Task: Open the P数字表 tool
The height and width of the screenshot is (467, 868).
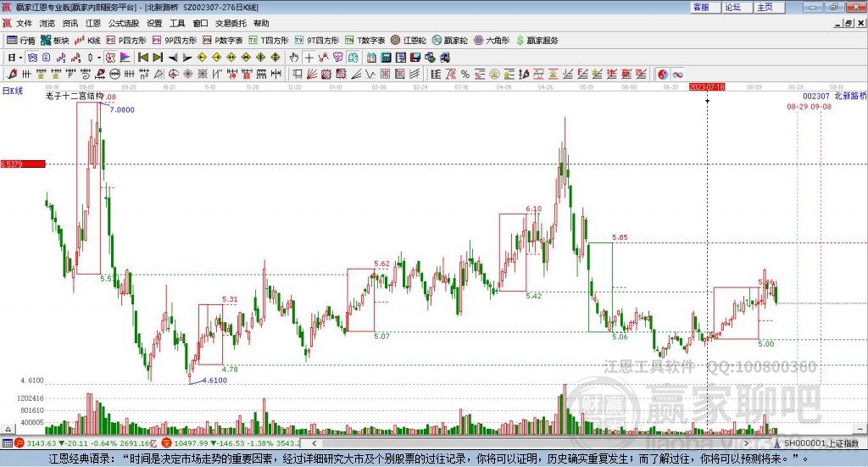Action: coord(223,41)
